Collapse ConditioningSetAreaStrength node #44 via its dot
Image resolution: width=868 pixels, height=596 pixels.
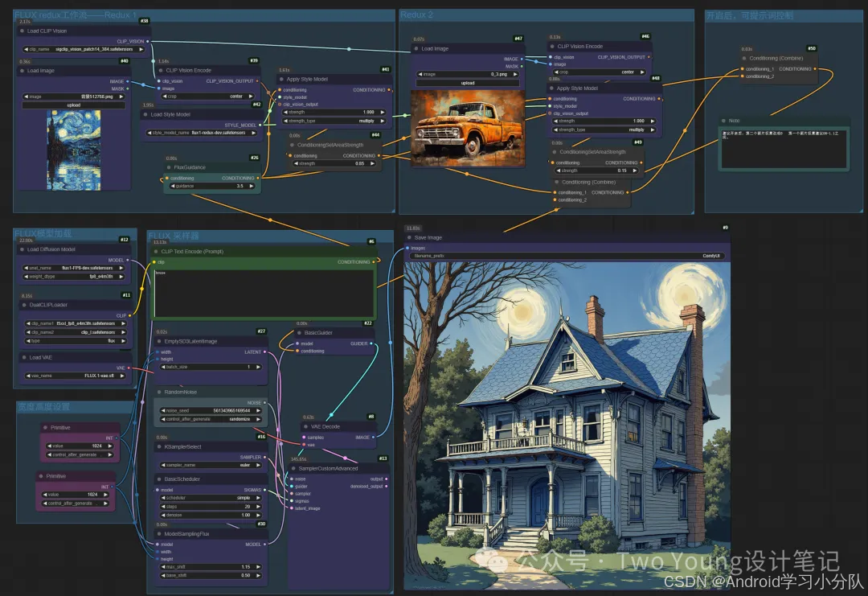[x=292, y=145]
